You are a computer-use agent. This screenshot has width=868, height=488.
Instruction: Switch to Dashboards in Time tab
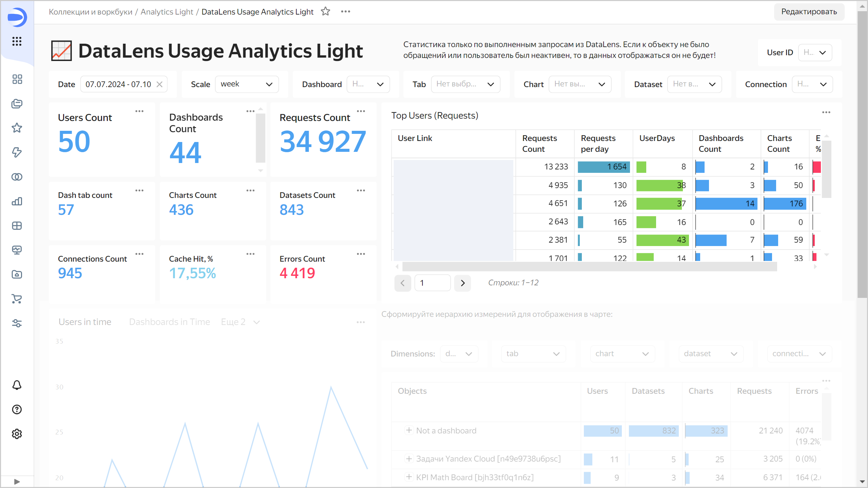[x=170, y=322]
